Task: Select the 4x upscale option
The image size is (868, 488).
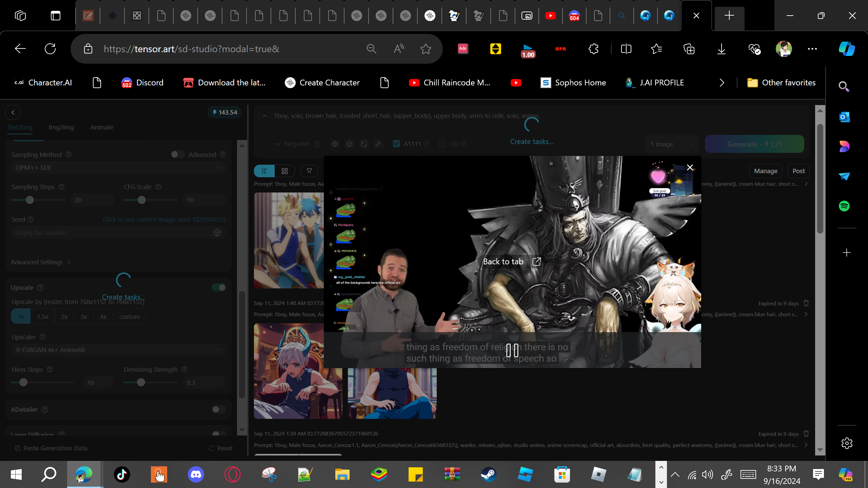Action: point(103,317)
